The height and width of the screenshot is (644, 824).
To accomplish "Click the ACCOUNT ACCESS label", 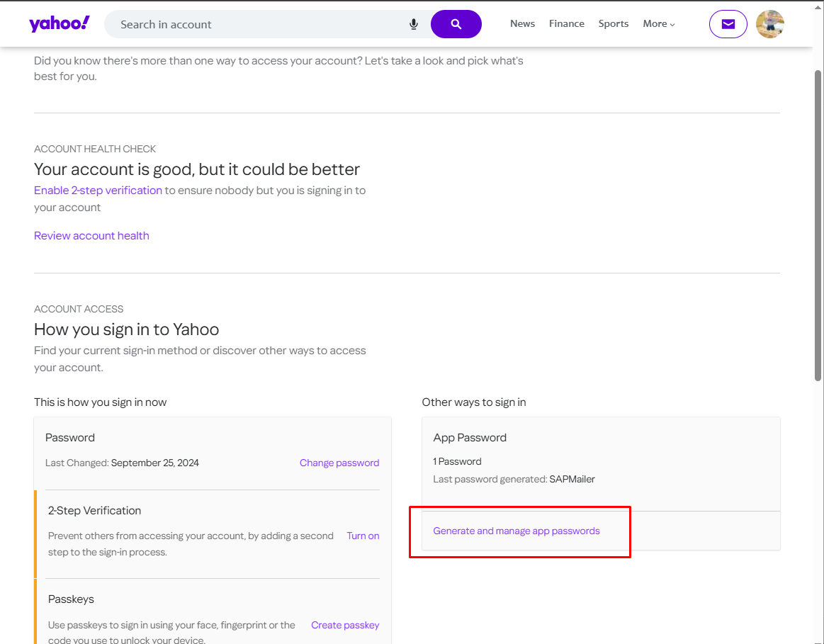I will [x=79, y=309].
